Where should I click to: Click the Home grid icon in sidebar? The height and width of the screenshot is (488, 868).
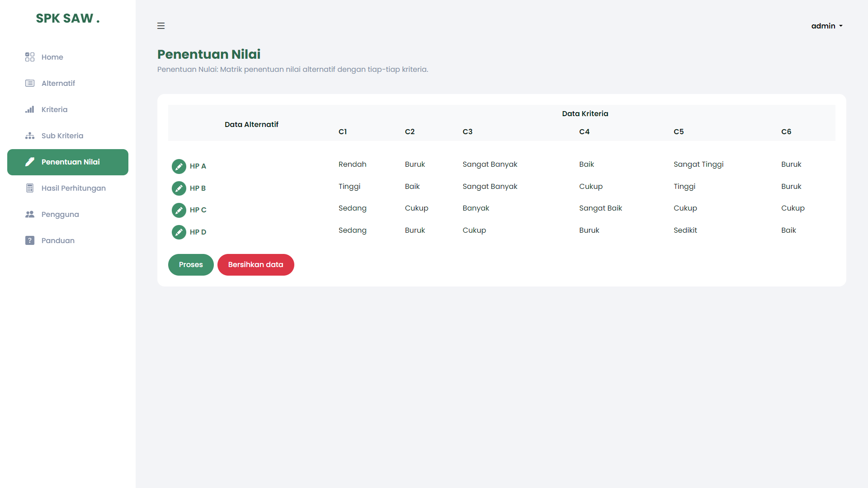click(30, 57)
